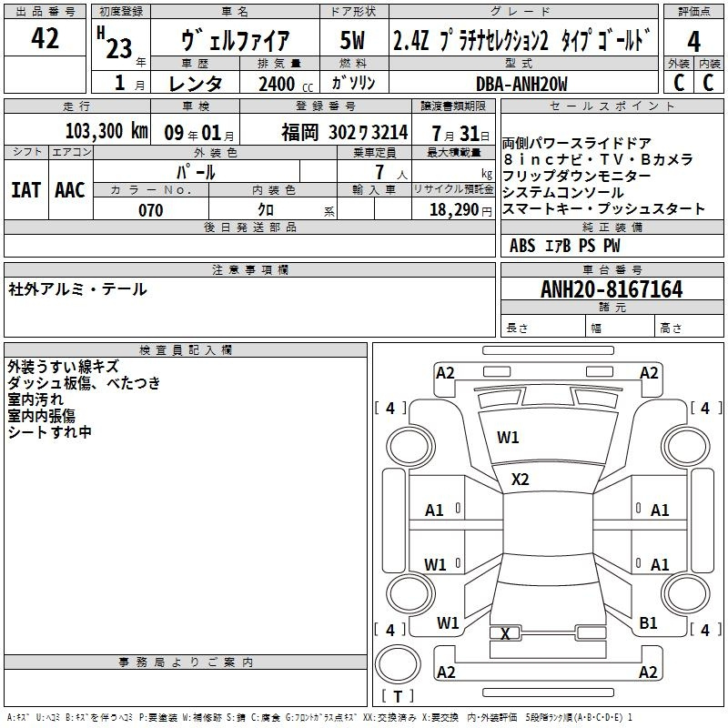Click the W1 mark on the hood
Viewport: 728px width, 728px height.
coord(508,438)
